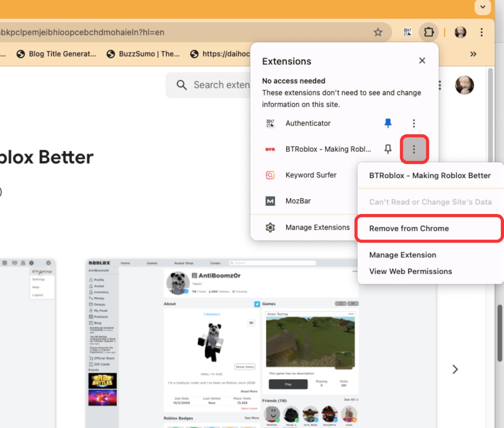Open the Chrome profile avatar in toolbar
Viewport: 504px width, 428px height.
[460, 33]
